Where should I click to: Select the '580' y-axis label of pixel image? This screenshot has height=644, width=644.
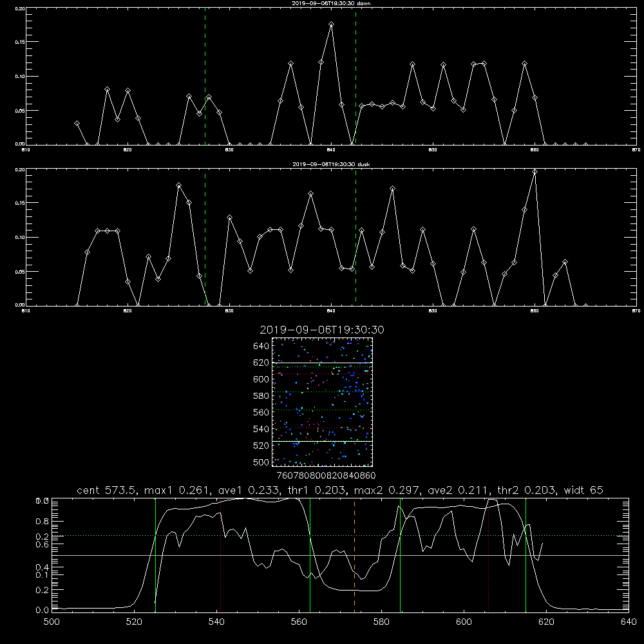pos(261,396)
